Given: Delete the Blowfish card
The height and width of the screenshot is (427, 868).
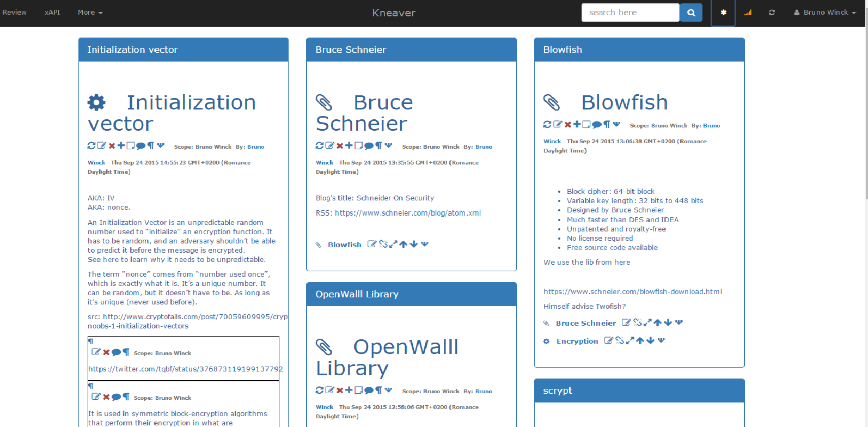Looking at the screenshot, I should (x=568, y=125).
